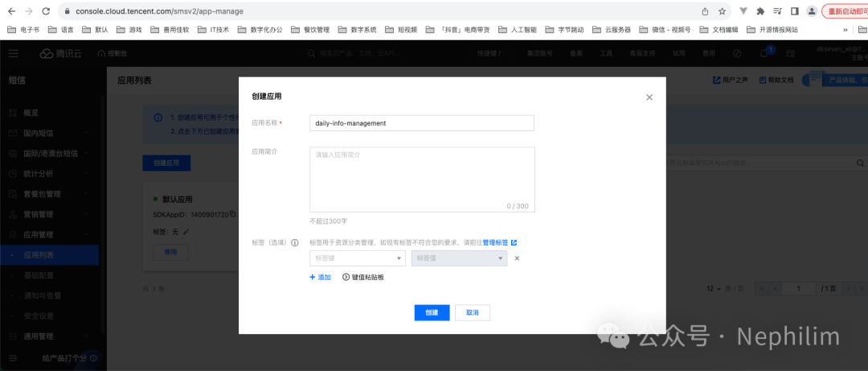Screen dimensions: 868x371
Task: Select 应用列表 in the sidebar
Action: [50, 255]
